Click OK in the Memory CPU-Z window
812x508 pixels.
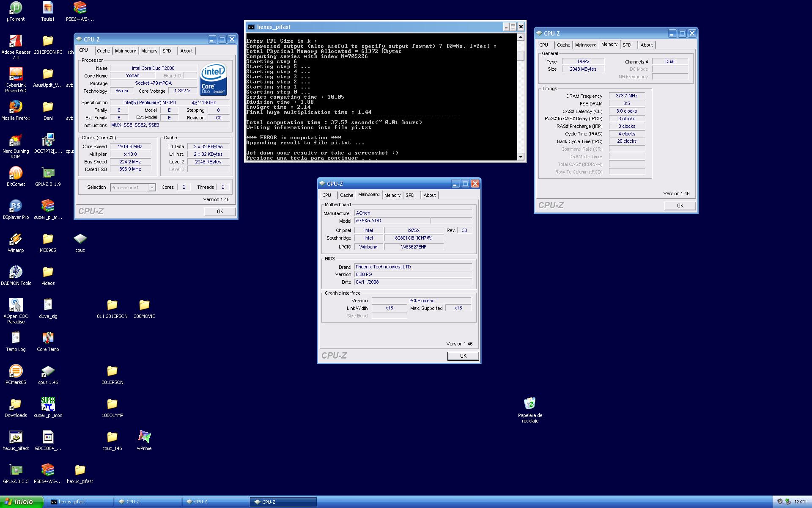(680, 206)
